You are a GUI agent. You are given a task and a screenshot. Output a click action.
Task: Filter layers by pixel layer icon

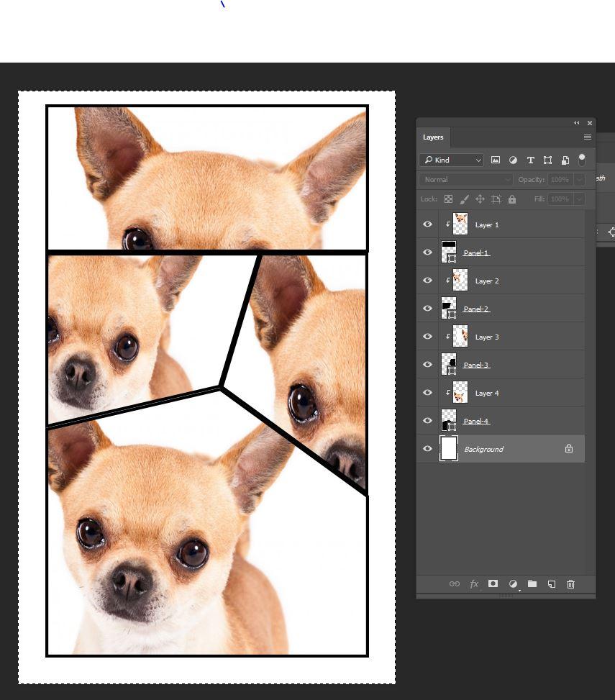[496, 160]
